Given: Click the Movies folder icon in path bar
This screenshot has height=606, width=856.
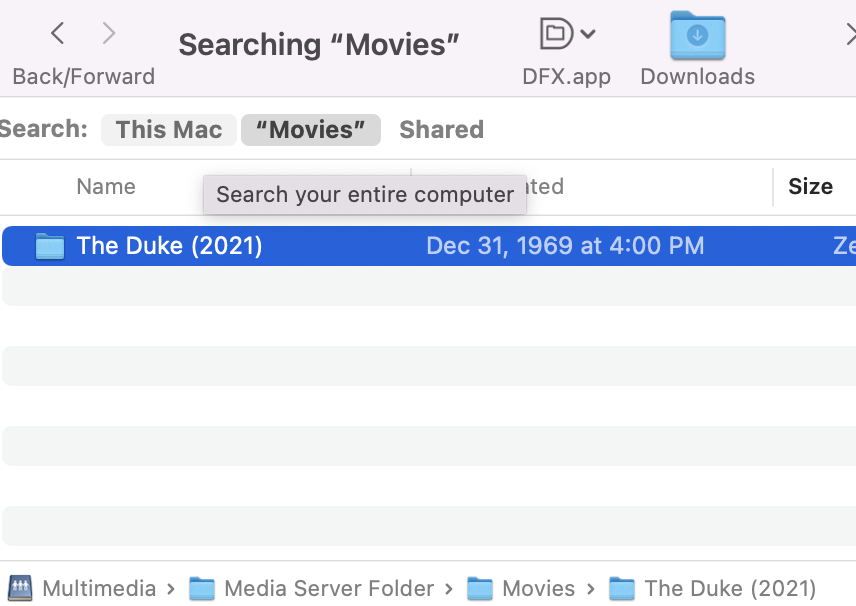Looking at the screenshot, I should [480, 589].
